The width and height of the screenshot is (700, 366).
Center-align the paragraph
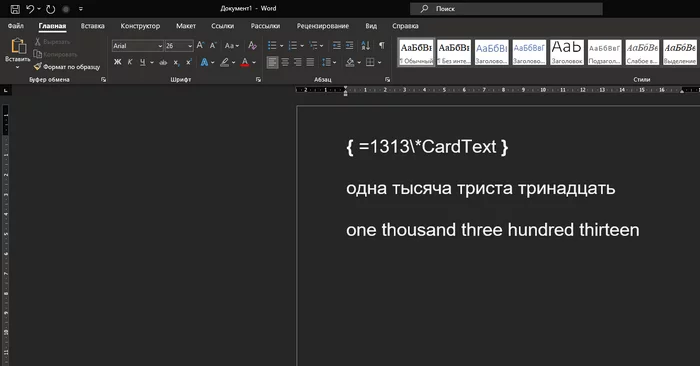point(285,62)
